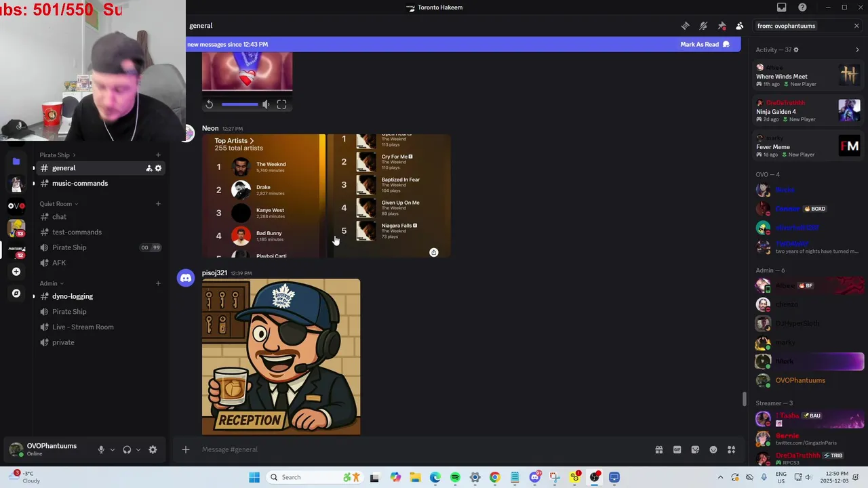The width and height of the screenshot is (868, 488).
Task: Open Ninja Gaiden 4 activity card
Action: 808,110
